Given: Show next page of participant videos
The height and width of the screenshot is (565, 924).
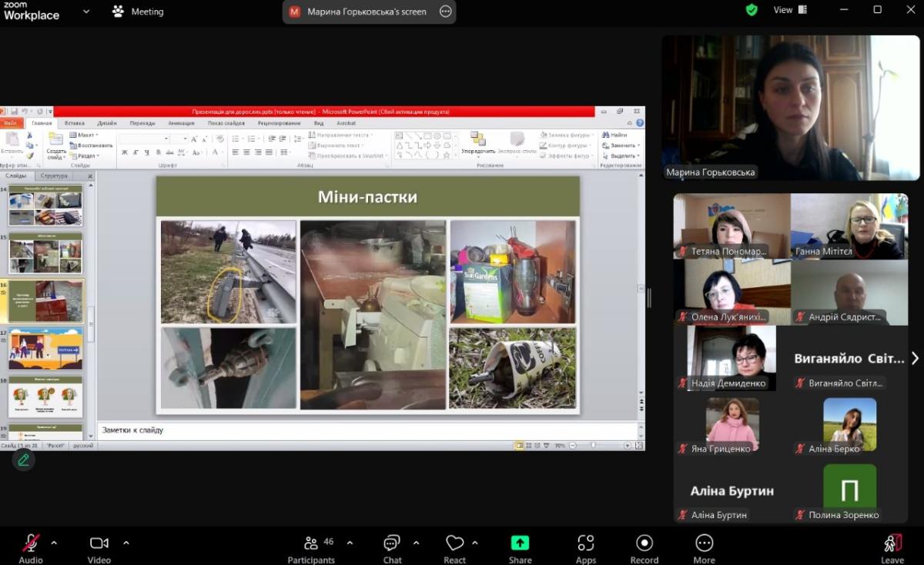Looking at the screenshot, I should [914, 358].
